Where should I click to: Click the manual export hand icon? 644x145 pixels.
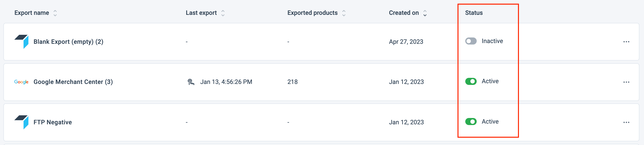tap(191, 82)
